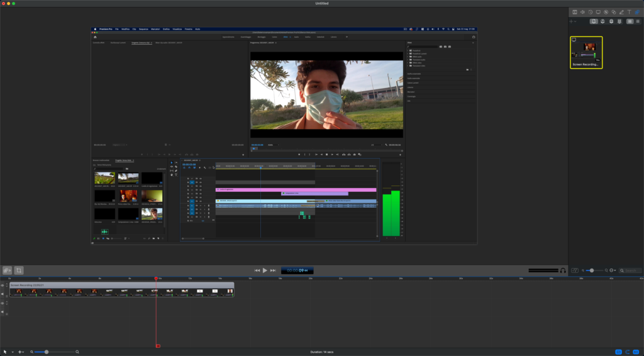Click the large magnifier to enlarge thumbnails
The height and width of the screenshot is (356, 644).
[x=606, y=270]
